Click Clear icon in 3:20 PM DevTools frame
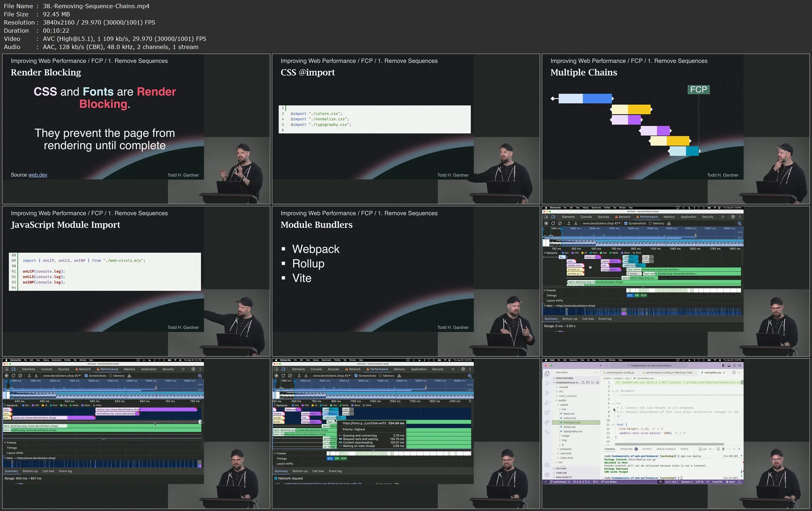The width and height of the screenshot is (812, 511). [x=560, y=223]
